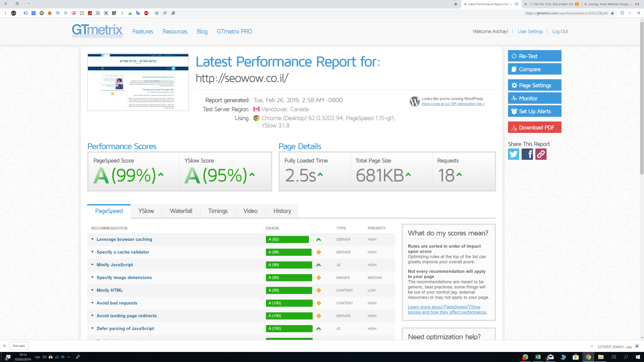Bookmark this page with the star icon
The image size is (644, 362).
tap(157, 13)
